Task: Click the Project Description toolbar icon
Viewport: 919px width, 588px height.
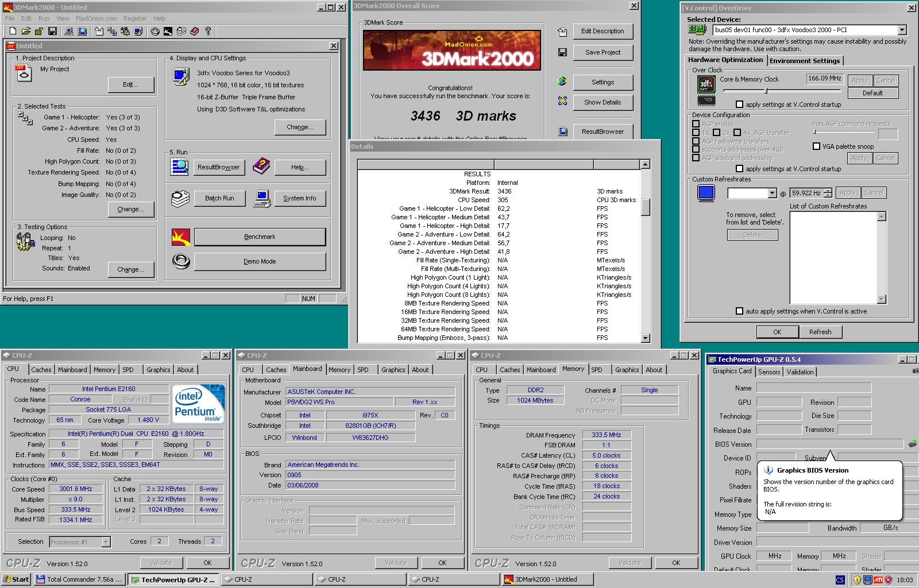Action: pyautogui.click(x=99, y=31)
